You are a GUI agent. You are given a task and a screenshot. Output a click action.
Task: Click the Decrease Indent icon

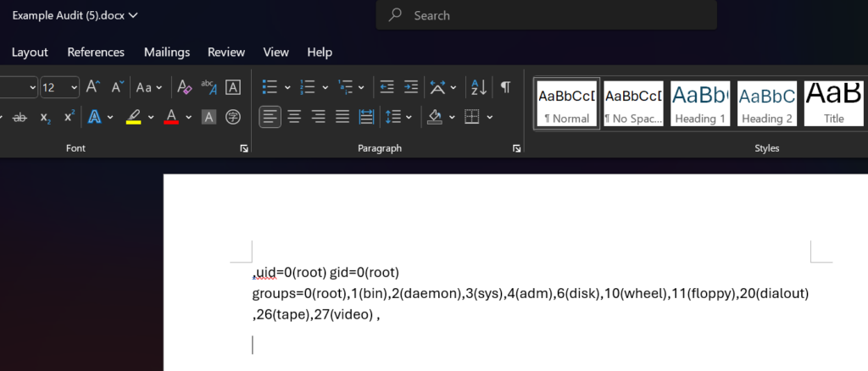[387, 86]
